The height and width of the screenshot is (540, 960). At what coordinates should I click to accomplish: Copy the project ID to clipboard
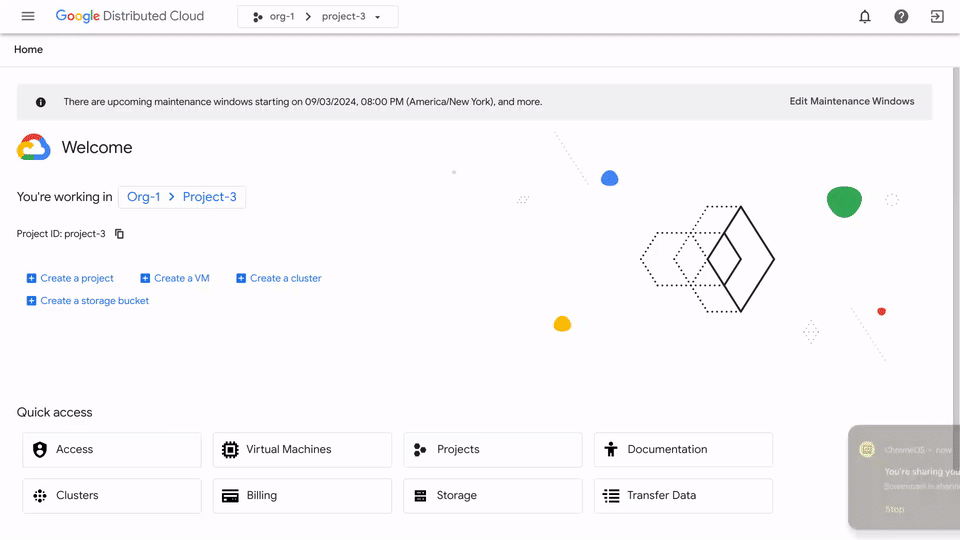(x=119, y=234)
